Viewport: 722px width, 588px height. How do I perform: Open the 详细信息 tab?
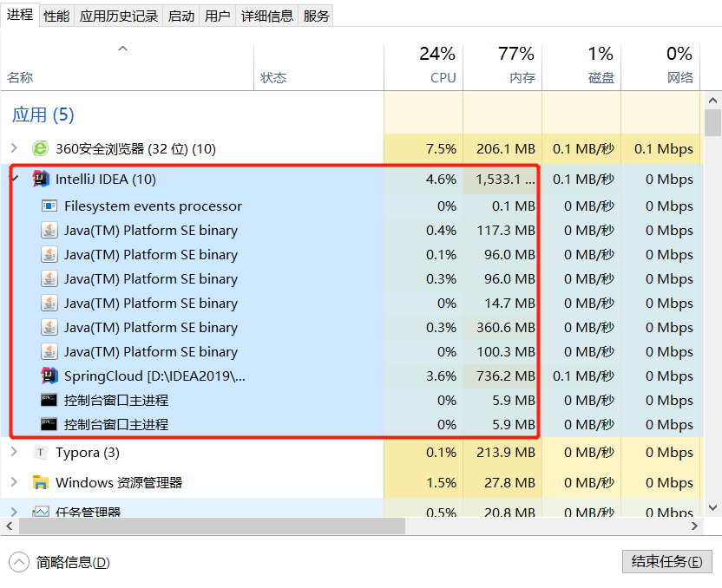pyautogui.click(x=266, y=16)
